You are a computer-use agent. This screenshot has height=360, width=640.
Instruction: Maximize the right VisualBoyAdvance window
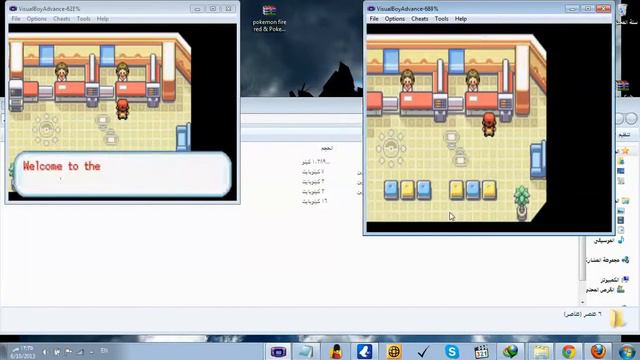pos(587,9)
